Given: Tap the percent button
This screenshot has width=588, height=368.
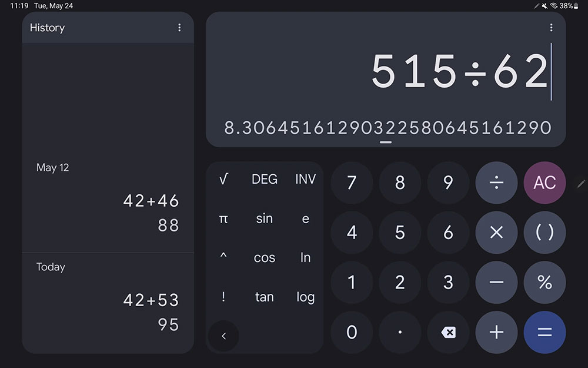Looking at the screenshot, I should point(544,283).
